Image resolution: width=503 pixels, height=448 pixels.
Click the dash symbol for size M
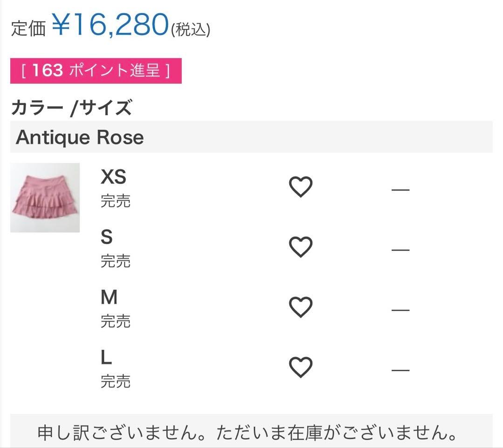(401, 309)
